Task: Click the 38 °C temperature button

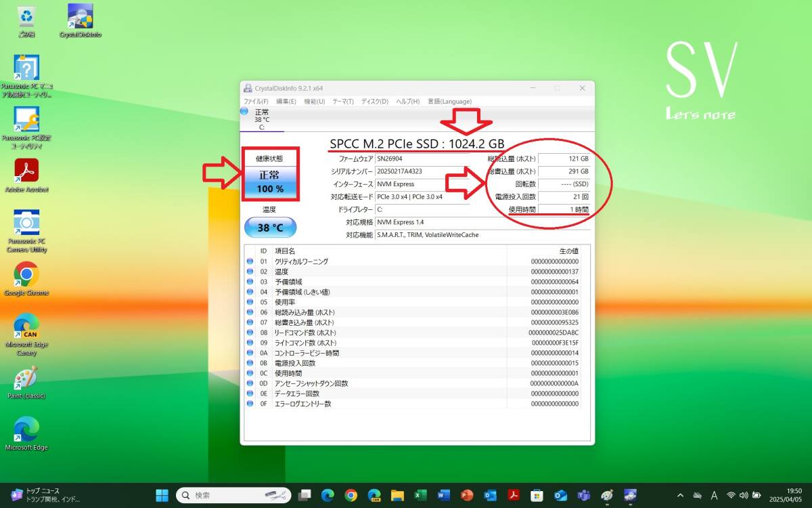Action: [x=270, y=228]
